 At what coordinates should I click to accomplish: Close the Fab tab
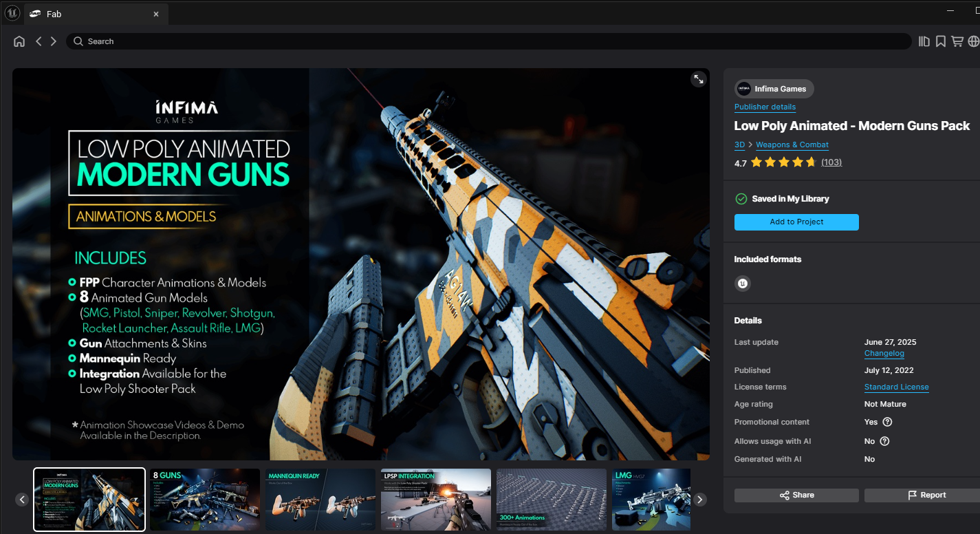coord(156,14)
